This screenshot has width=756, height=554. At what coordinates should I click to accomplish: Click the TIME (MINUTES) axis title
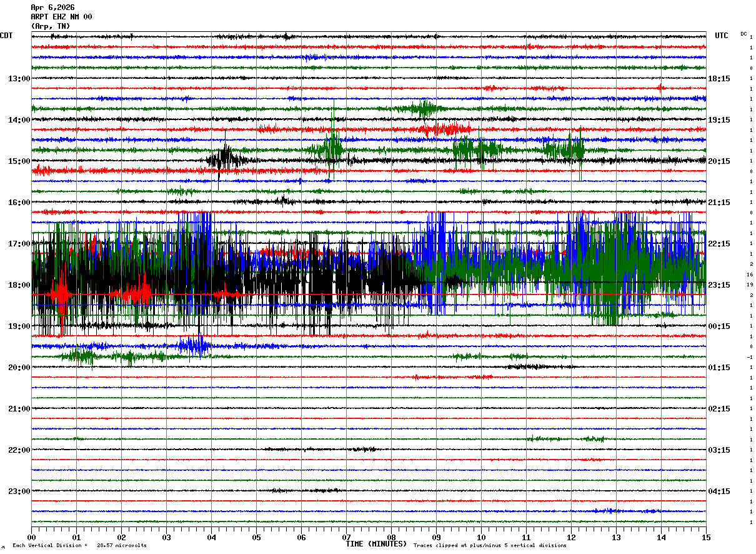pos(376,544)
